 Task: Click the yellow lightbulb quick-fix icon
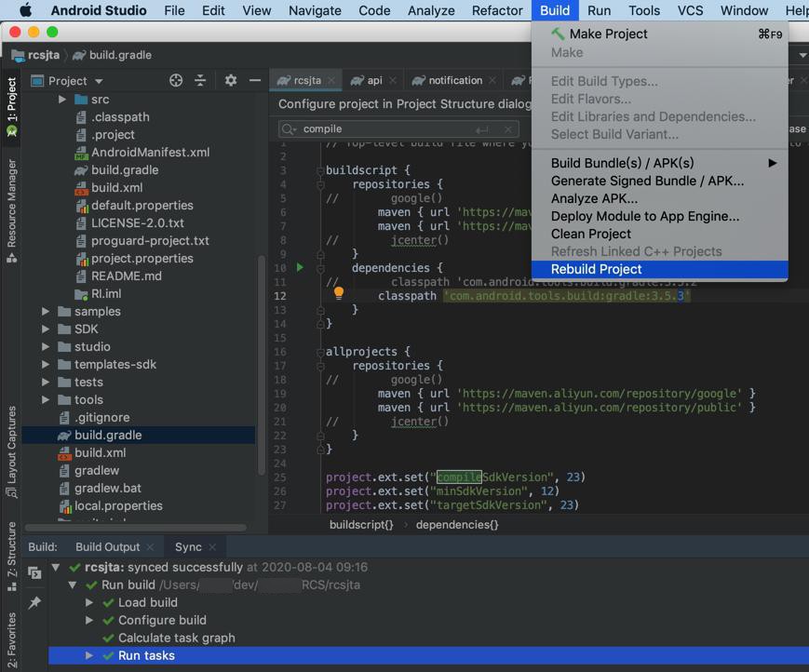339,293
